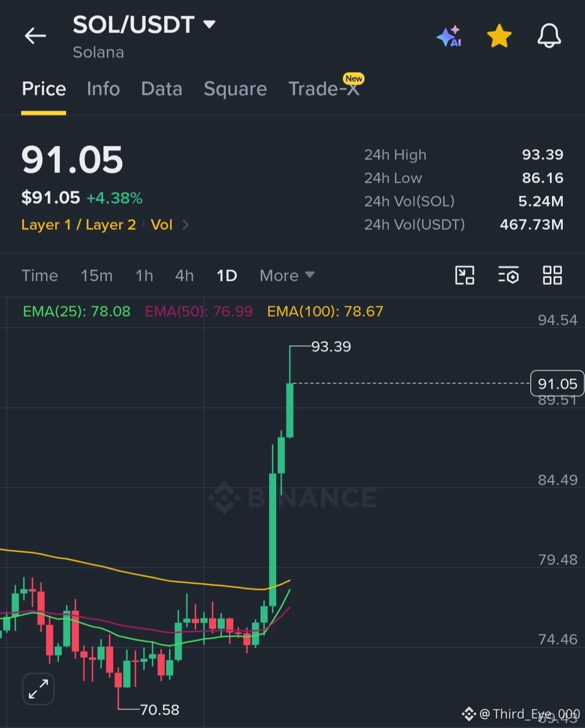
Task: Open price alerts bell icon
Action: pos(549,36)
